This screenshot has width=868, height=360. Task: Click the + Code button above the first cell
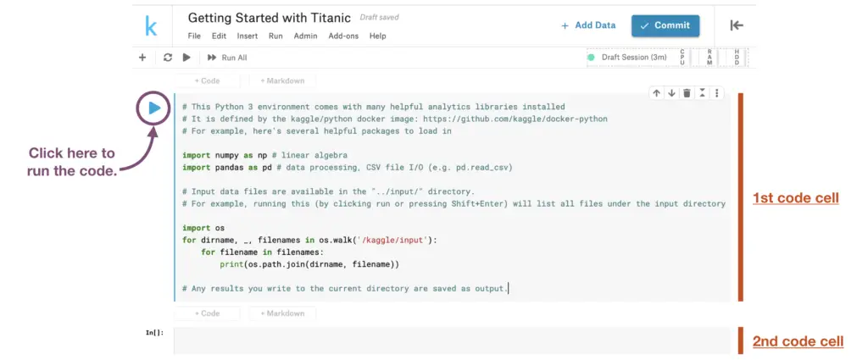click(207, 80)
